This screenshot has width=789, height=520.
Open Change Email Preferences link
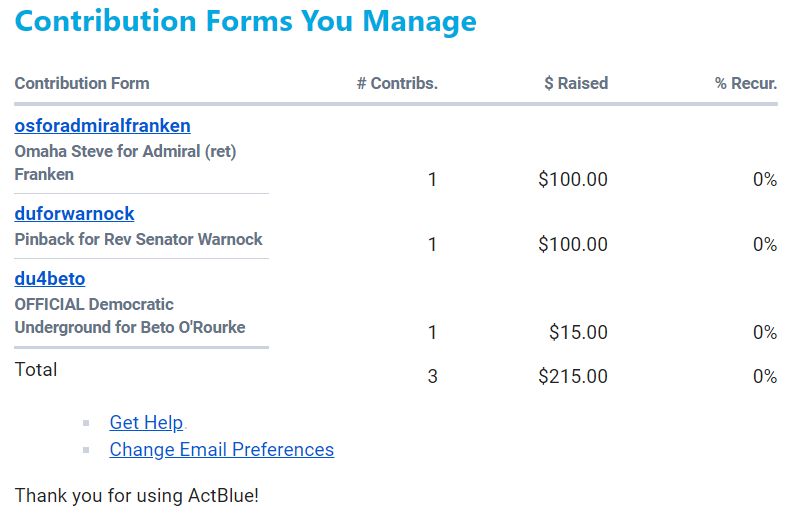[x=221, y=450]
